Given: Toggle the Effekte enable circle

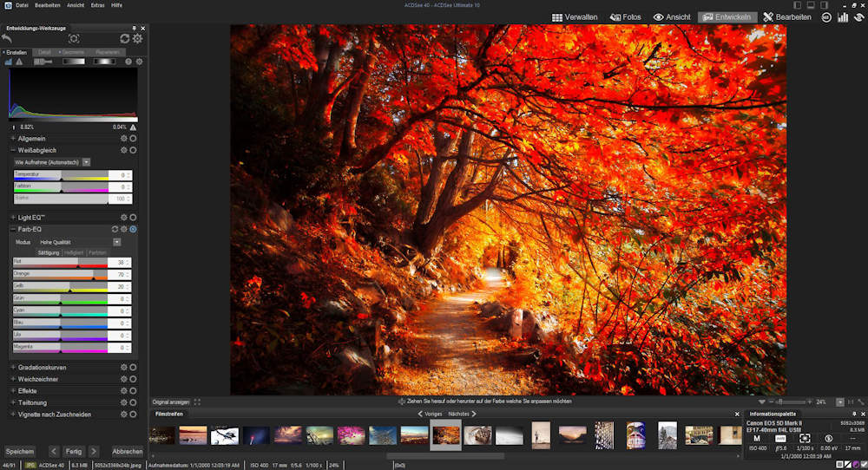Looking at the screenshot, I should (133, 391).
